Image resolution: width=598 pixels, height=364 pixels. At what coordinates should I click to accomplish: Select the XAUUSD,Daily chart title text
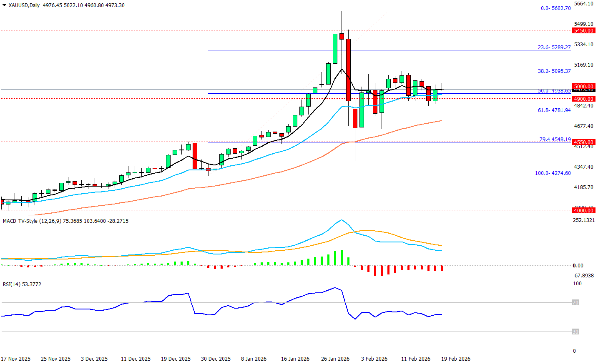point(24,5)
